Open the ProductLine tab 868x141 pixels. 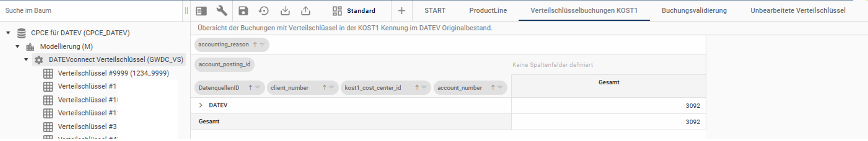tap(488, 10)
